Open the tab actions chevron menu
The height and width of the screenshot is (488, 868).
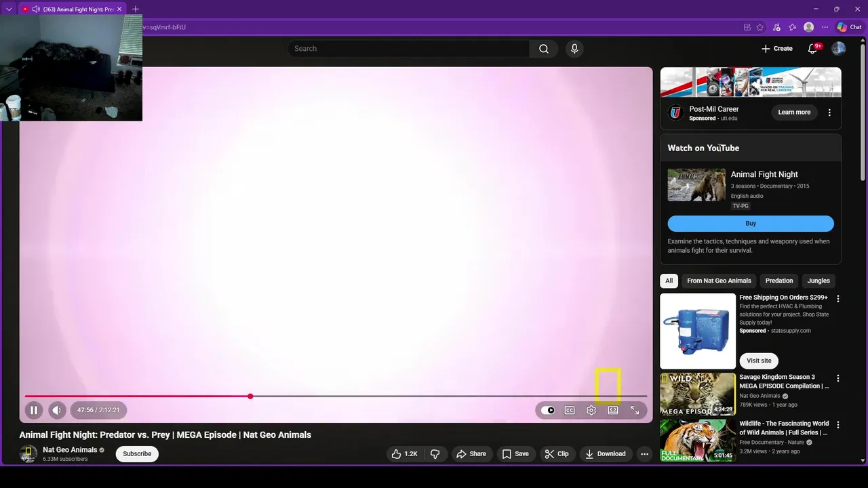pos(9,9)
